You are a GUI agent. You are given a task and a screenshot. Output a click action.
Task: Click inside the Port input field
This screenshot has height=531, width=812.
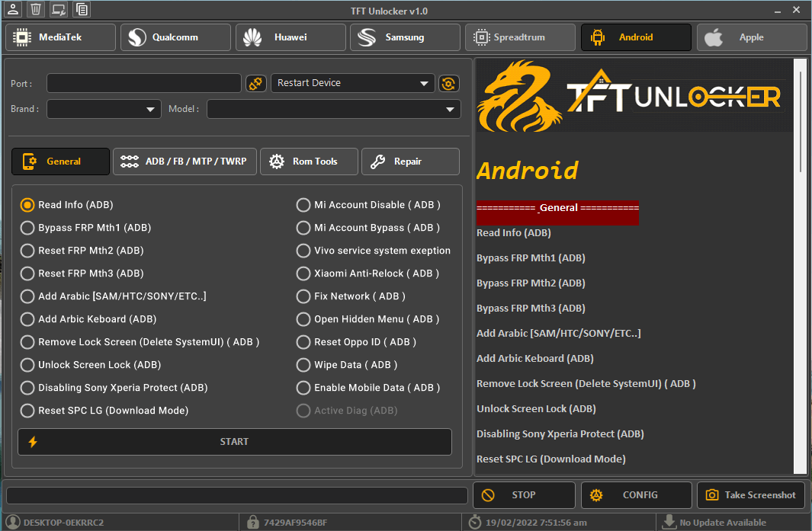(x=144, y=83)
